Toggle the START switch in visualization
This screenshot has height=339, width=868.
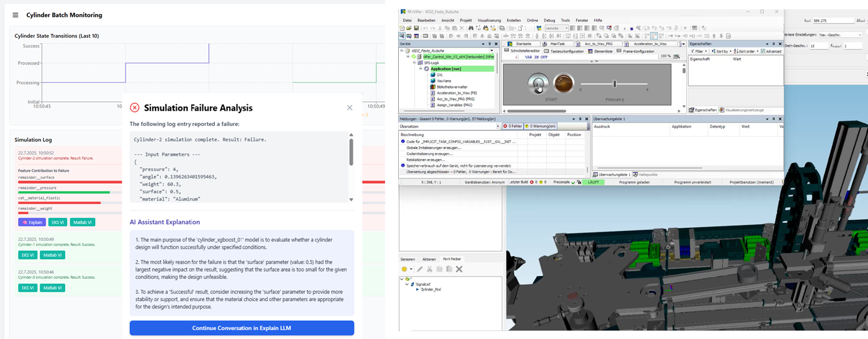(538, 83)
